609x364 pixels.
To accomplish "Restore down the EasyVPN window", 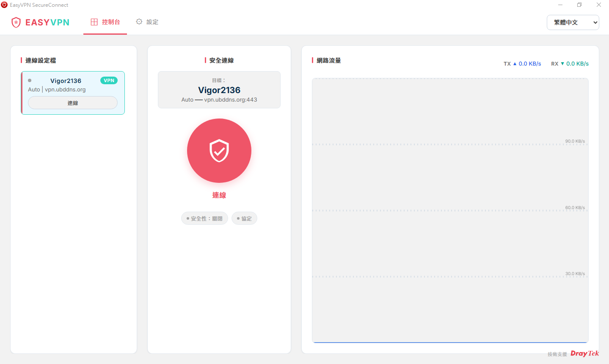I will 579,5.
